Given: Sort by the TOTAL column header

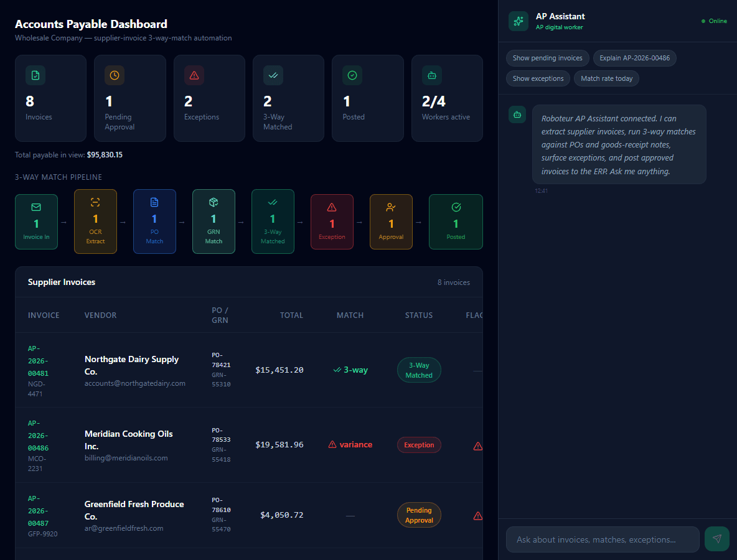Looking at the screenshot, I should point(291,315).
